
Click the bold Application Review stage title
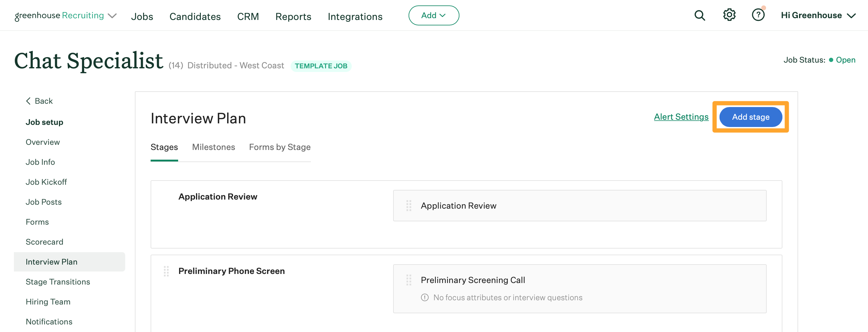tap(218, 197)
